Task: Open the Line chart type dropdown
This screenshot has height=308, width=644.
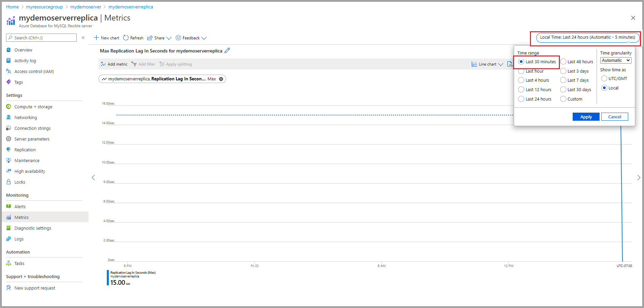Action: coord(488,64)
